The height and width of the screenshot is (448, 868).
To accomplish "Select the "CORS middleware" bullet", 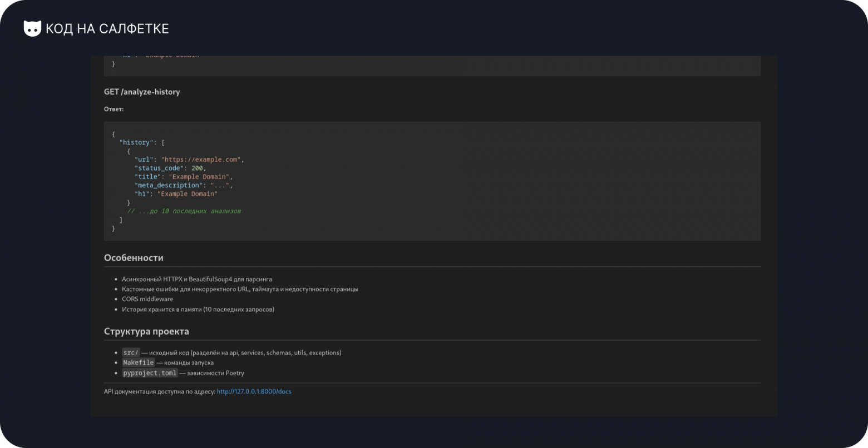I will 147,299.
